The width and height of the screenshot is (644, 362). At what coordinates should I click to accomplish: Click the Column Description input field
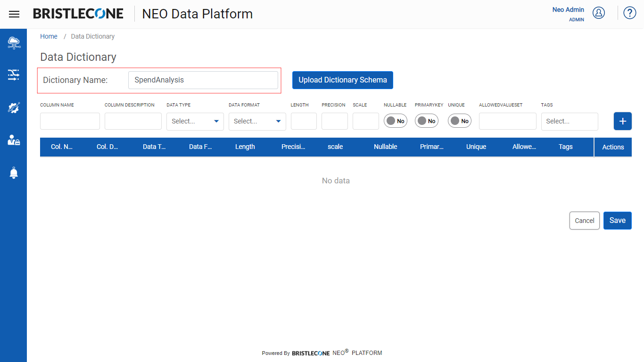(x=133, y=121)
